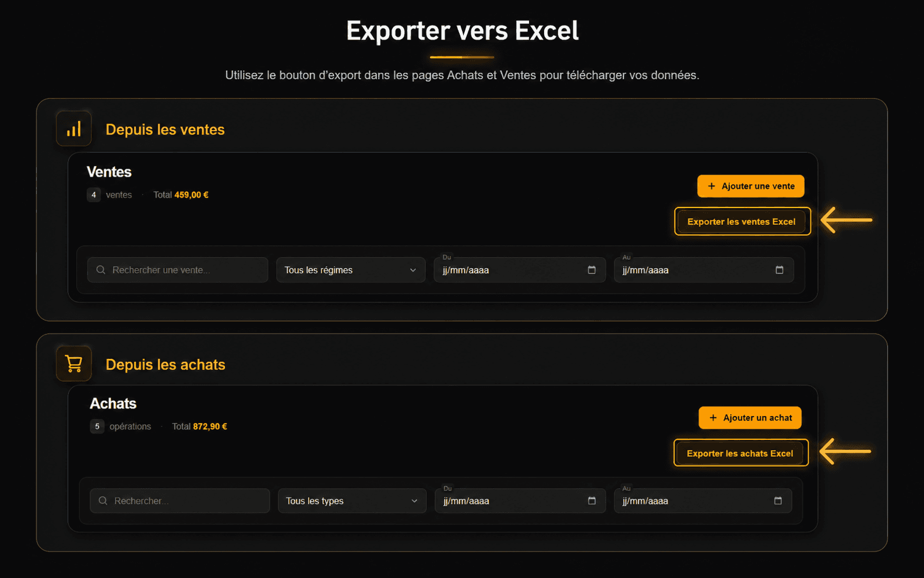Click the shopping cart icon beside Depuis les achats
Image resolution: width=924 pixels, height=578 pixels.
[74, 364]
